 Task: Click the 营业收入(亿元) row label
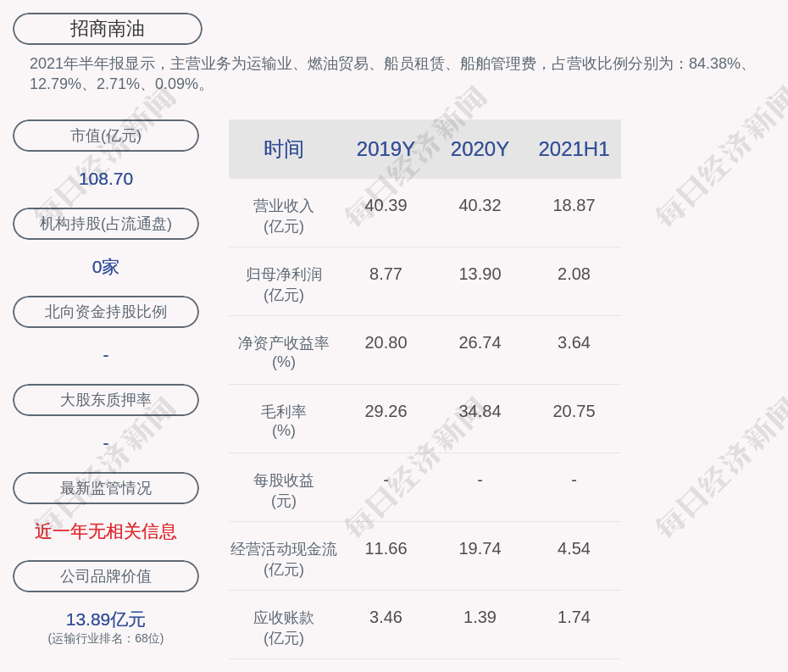pyautogui.click(x=284, y=216)
